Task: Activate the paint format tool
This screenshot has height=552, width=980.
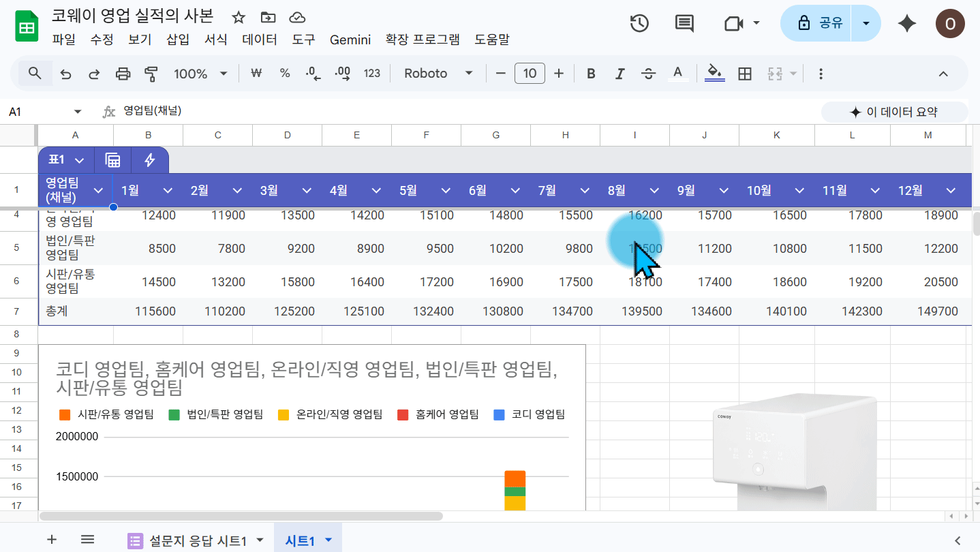Action: point(151,74)
